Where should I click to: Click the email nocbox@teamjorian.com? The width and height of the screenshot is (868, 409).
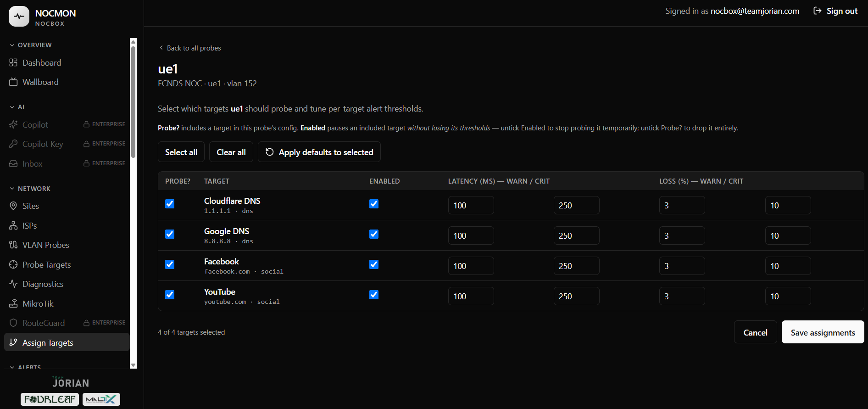tap(755, 11)
